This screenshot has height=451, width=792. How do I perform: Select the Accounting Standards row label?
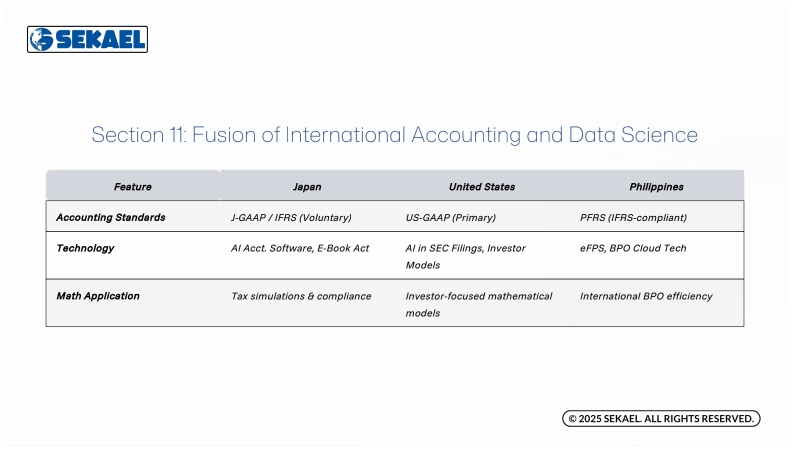tap(110, 217)
